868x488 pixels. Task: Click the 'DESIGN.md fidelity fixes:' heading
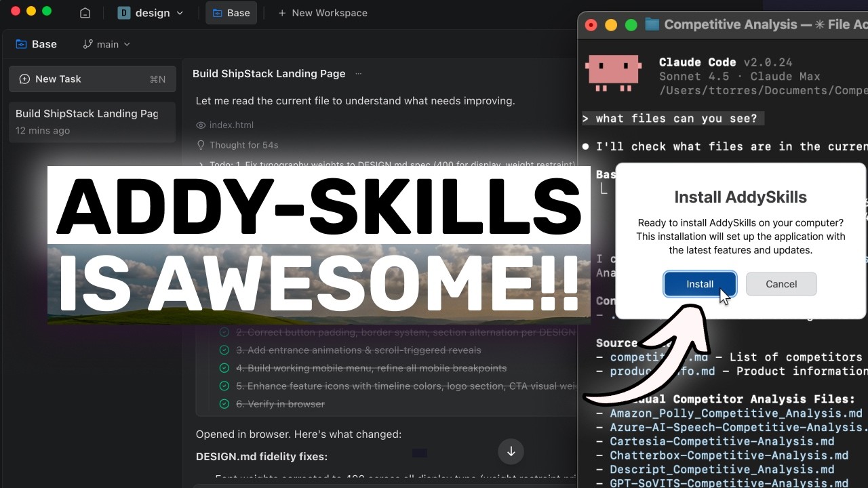tap(261, 456)
